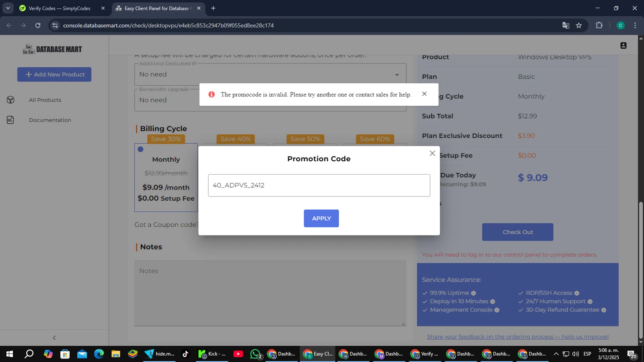Image resolution: width=644 pixels, height=362 pixels.
Task: Open Windows taskbar search
Action: [x=29, y=354]
